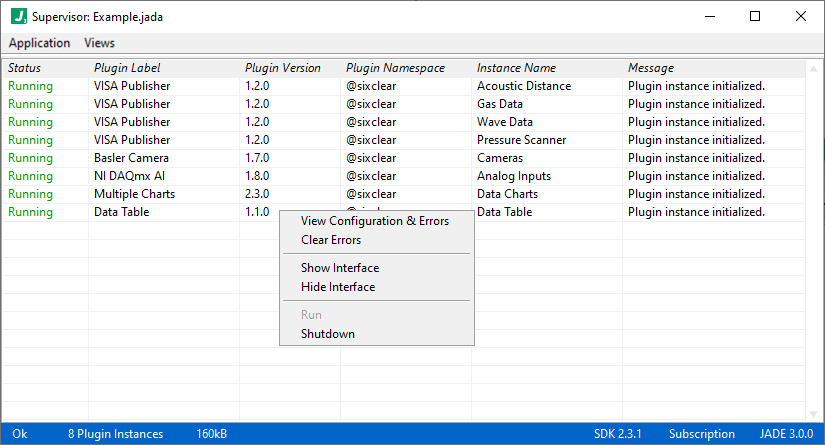The height and width of the screenshot is (445, 825).
Task: Click the Status column header
Action: pos(24,68)
